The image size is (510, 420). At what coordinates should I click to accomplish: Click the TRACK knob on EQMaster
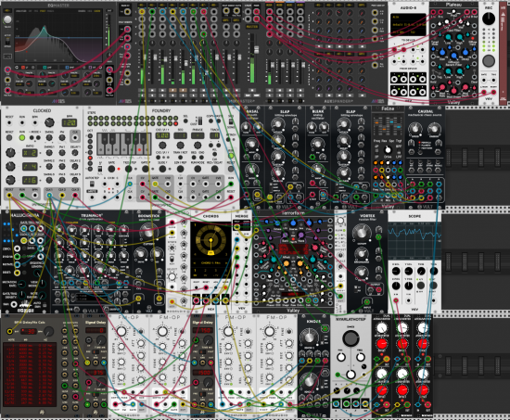(6, 20)
